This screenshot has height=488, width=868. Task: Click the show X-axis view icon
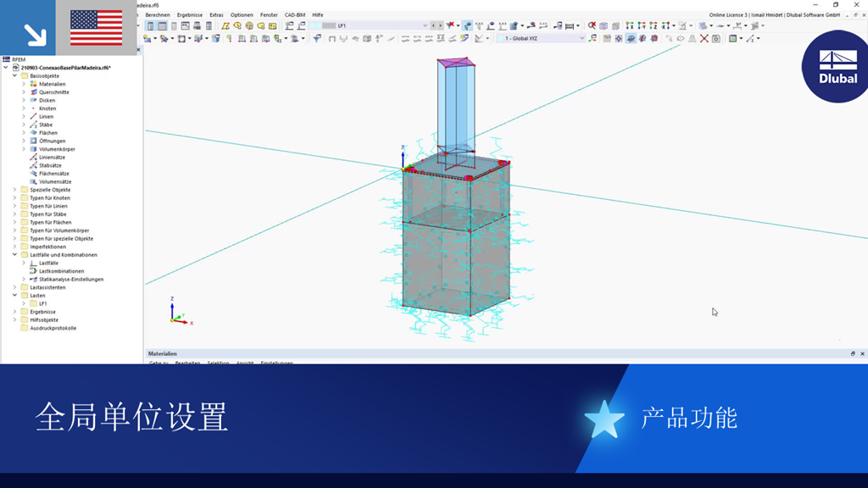coord(630,25)
